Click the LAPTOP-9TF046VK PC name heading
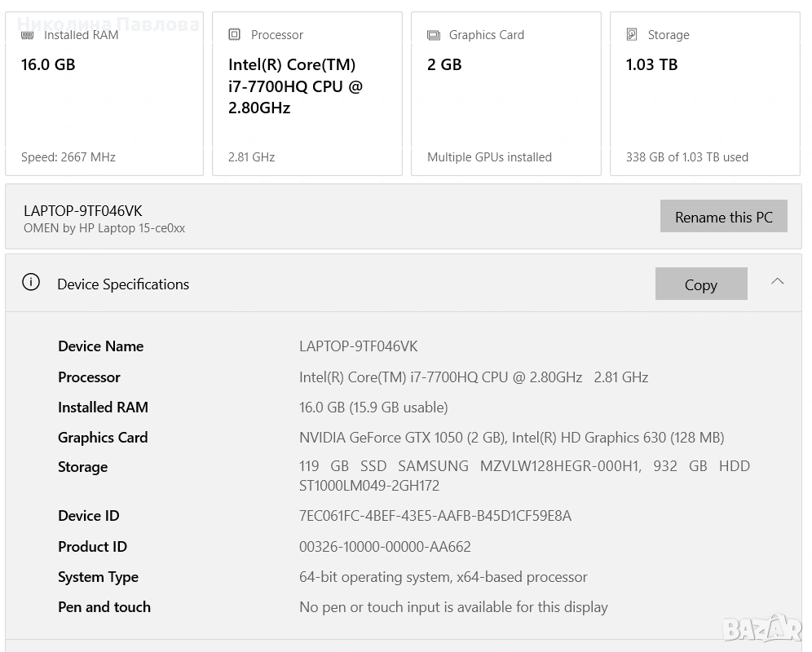 (x=83, y=211)
